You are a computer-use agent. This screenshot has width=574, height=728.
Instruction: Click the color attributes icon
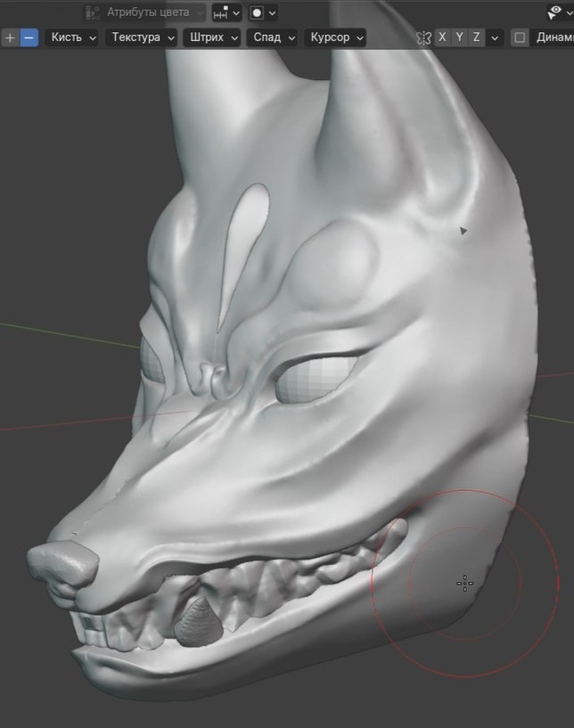(93, 12)
